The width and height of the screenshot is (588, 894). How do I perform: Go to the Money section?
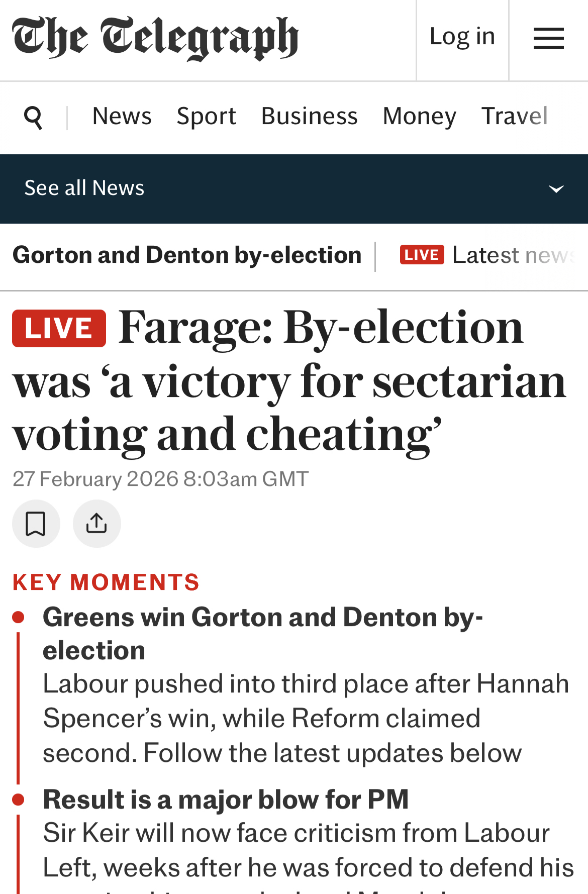point(419,117)
